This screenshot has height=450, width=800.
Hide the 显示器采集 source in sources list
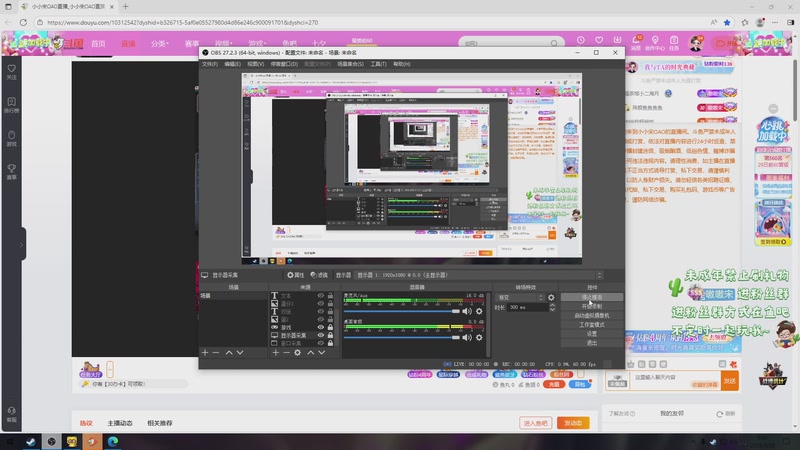click(x=320, y=335)
